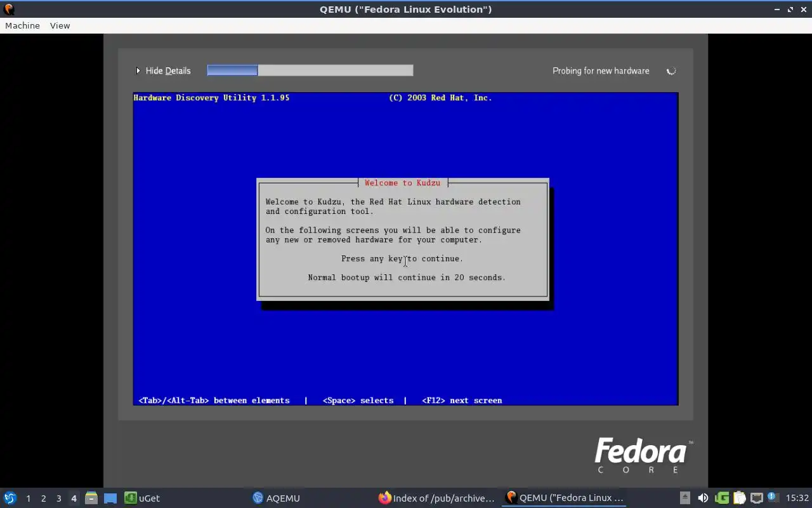Collapse the Hide Details expander

163,70
